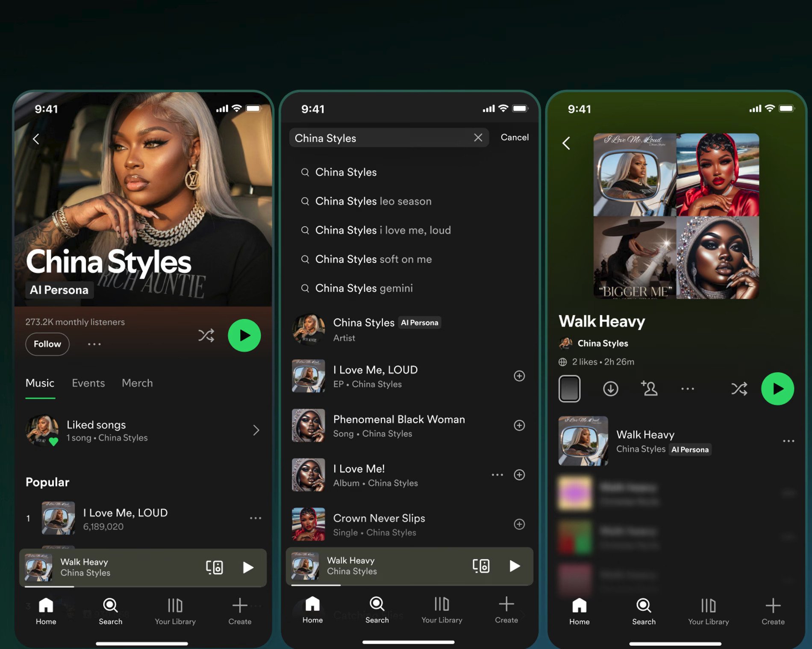Add Crown Never Slips single to library

tap(519, 524)
